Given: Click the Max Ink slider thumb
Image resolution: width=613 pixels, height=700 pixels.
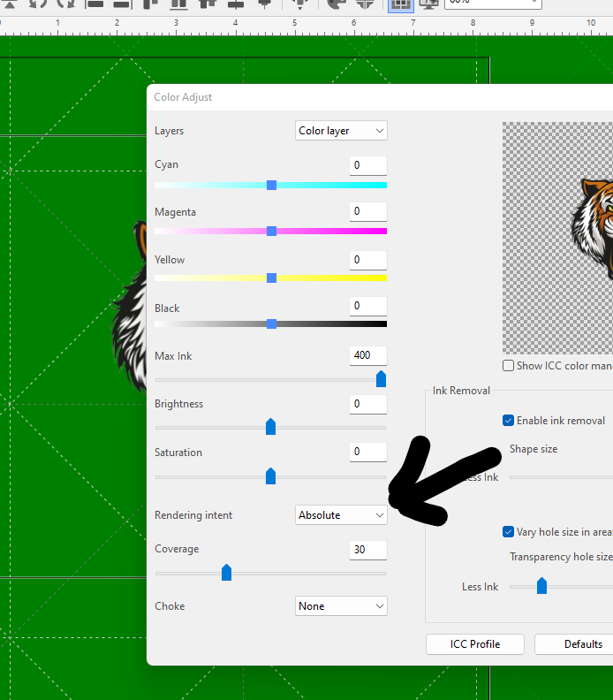Looking at the screenshot, I should pyautogui.click(x=381, y=379).
